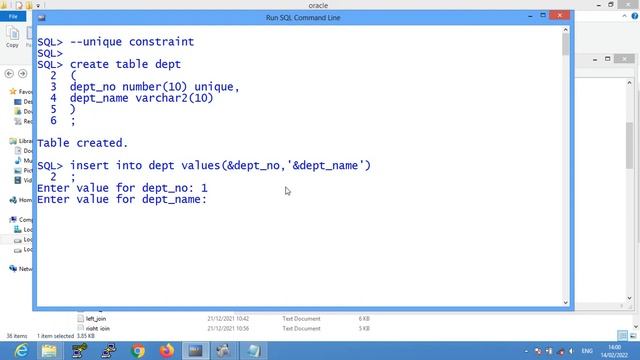640x360 pixels.
Task: Open File Explorer from taskbar
Action: (x=49, y=351)
